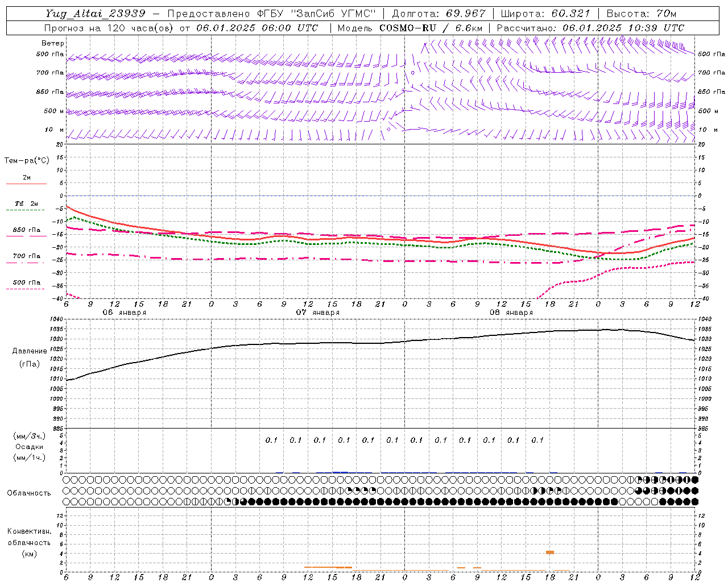Click the Рассчитано: 06.01.2025 10:39 UTC text
Viewport: 728px width, 582px height.
(x=590, y=28)
